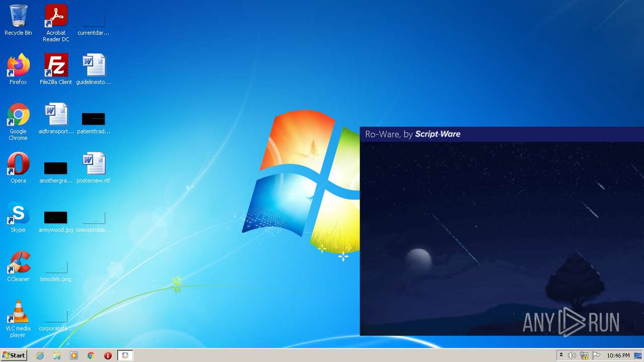644x362 pixels.
Task: Select the posternew.rtf document
Action: pos(94,168)
